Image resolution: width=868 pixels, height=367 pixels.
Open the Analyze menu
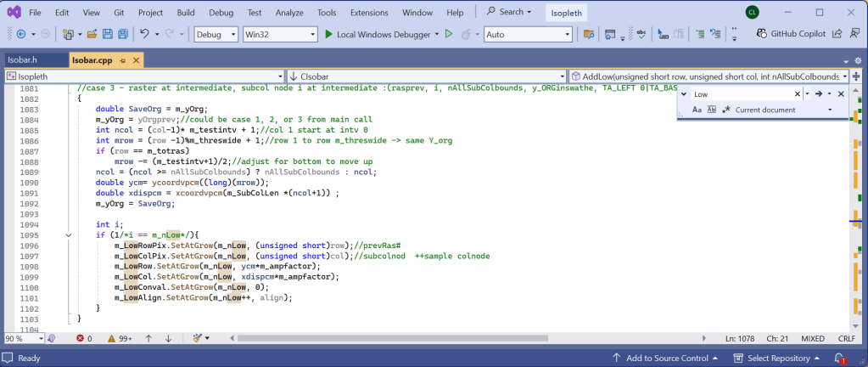pos(289,13)
